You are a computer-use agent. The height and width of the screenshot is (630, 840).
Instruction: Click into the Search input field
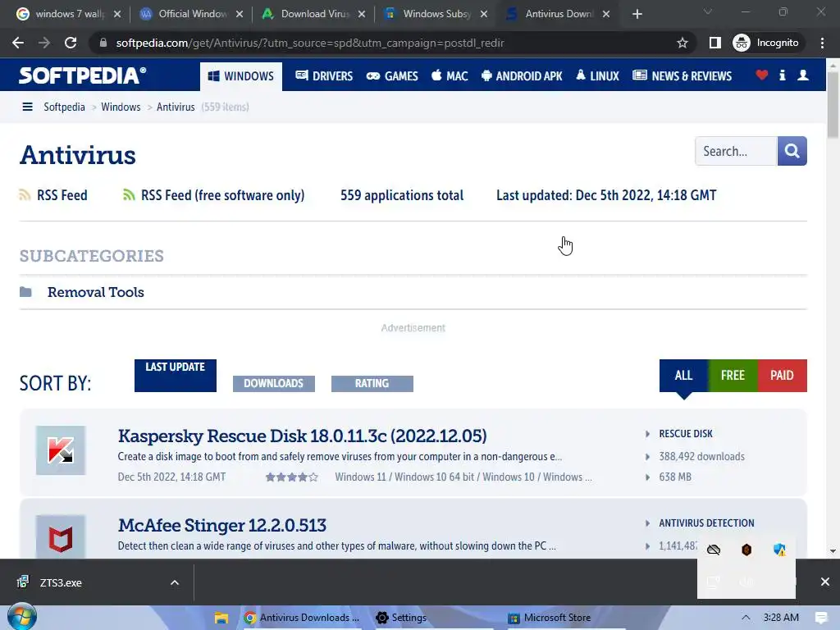736,151
